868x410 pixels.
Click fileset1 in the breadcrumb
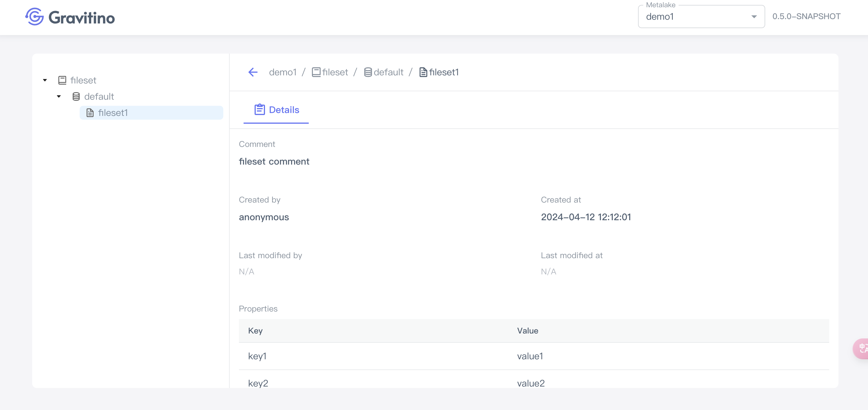click(x=444, y=72)
